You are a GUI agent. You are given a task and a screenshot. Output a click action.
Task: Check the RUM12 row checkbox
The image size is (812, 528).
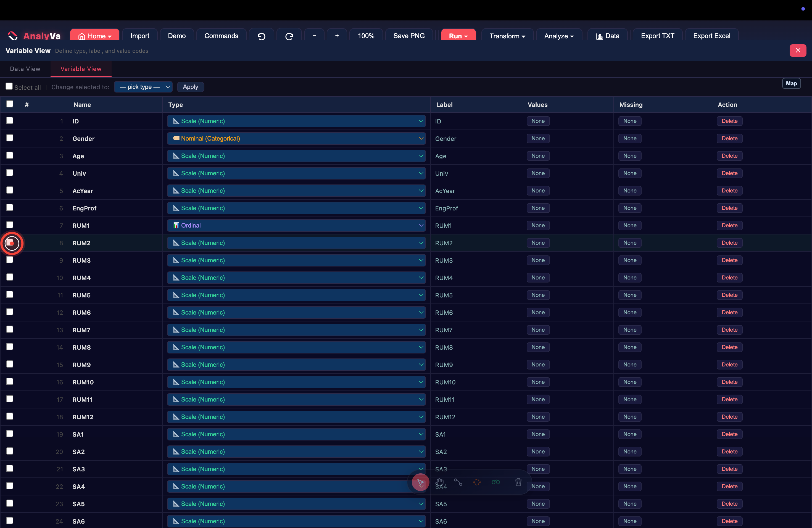tap(10, 416)
